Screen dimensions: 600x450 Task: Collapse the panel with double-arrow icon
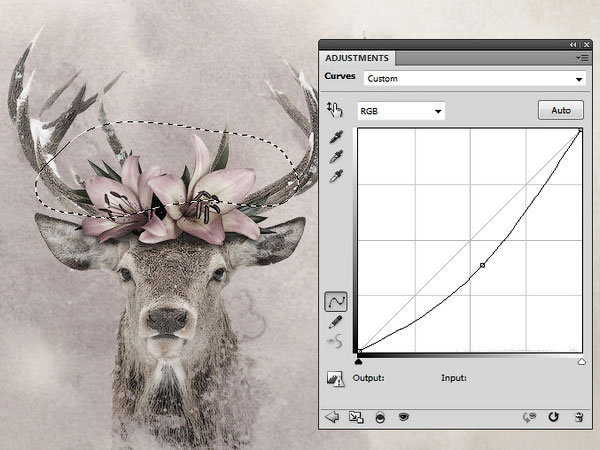(x=572, y=45)
